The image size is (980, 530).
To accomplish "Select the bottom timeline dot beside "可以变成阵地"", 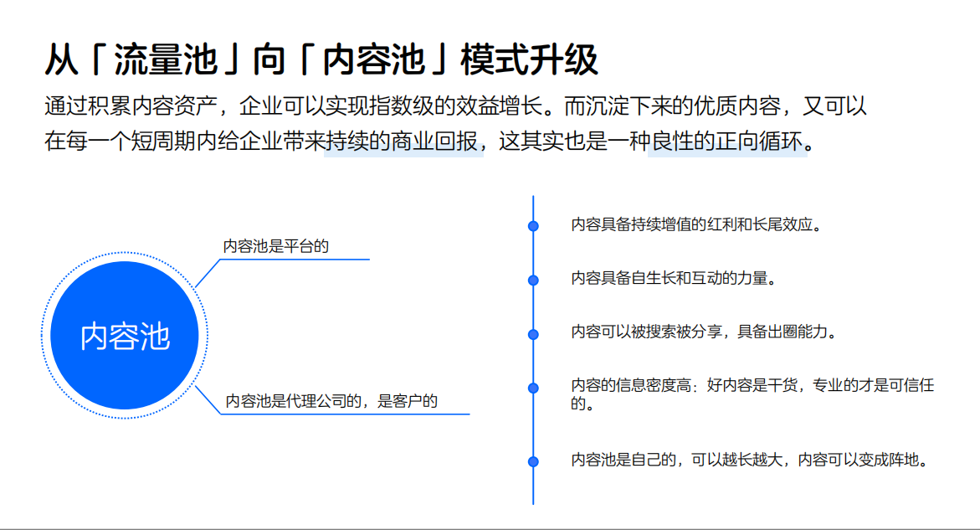I will coord(533,460).
